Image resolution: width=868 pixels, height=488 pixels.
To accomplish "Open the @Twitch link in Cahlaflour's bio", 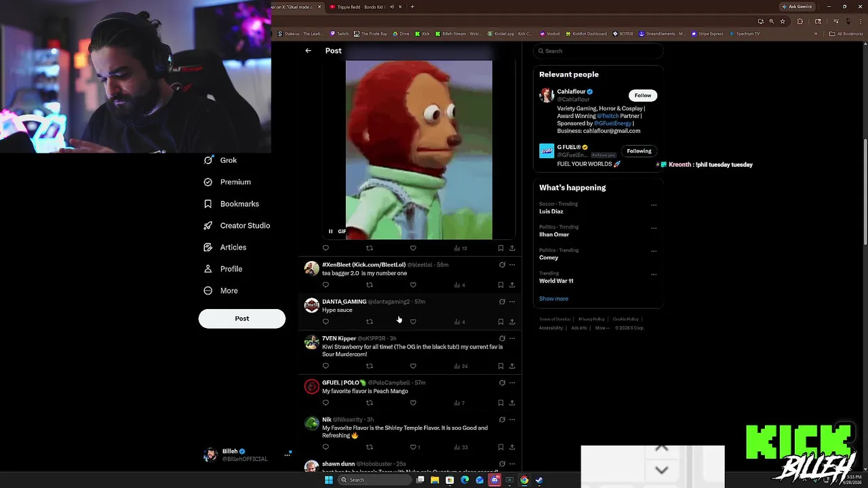I will 608,116.
